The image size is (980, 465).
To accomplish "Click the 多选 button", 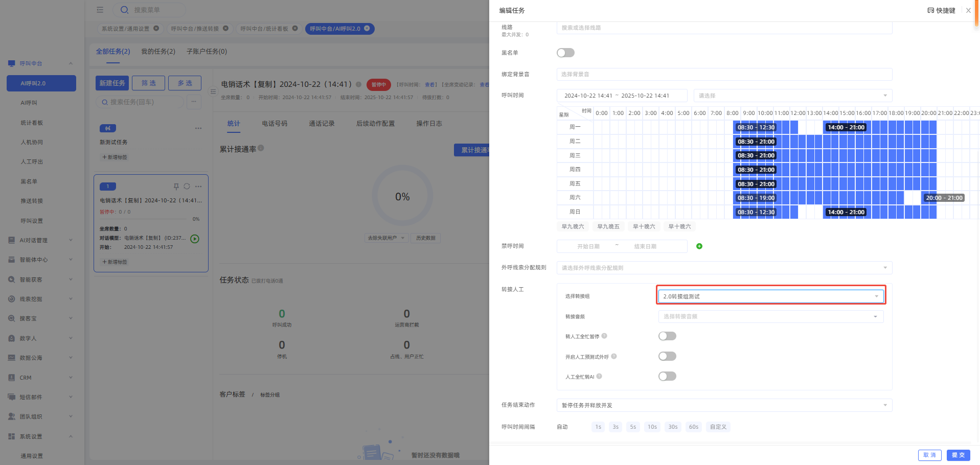I will (185, 83).
